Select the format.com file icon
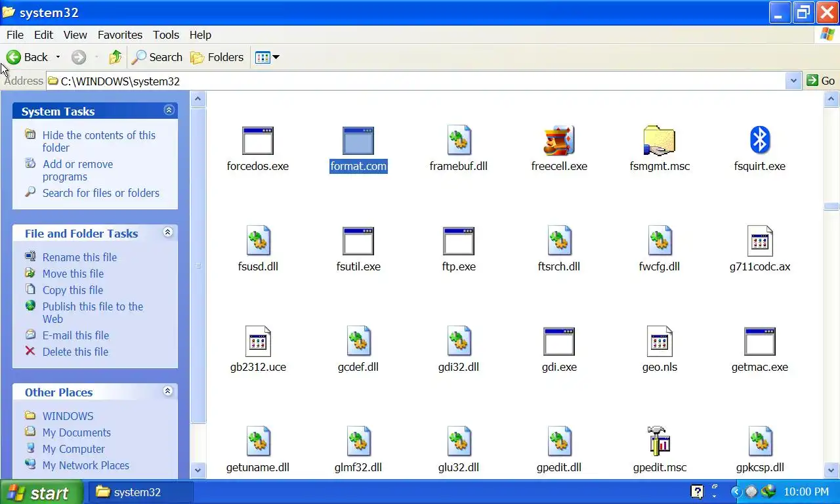 [x=358, y=140]
